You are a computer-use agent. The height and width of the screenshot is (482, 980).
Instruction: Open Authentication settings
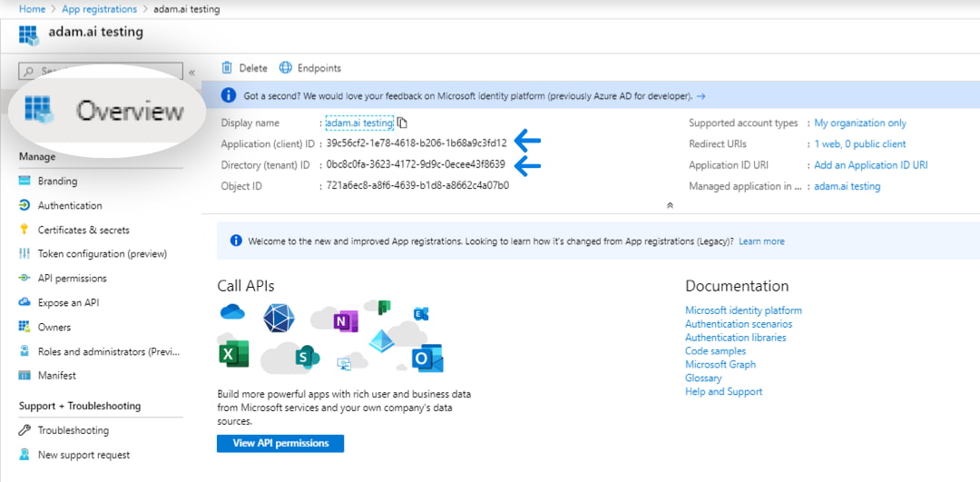point(70,205)
